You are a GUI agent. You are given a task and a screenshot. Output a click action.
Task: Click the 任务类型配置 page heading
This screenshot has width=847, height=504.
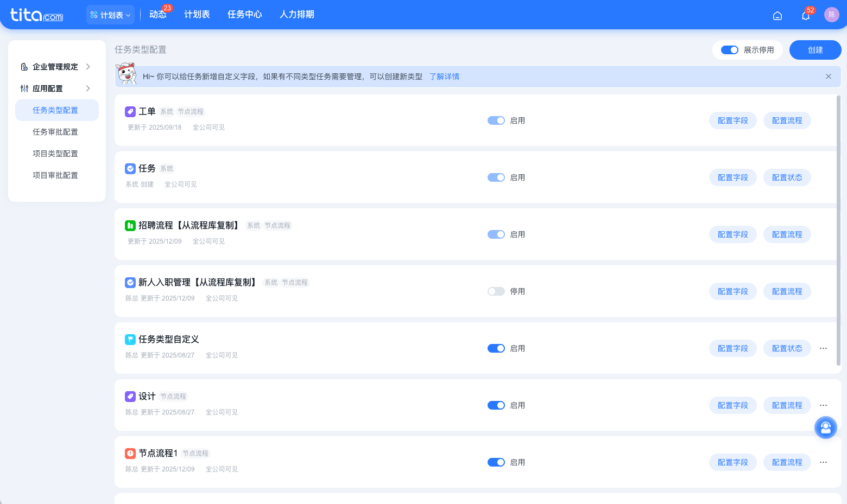point(141,49)
